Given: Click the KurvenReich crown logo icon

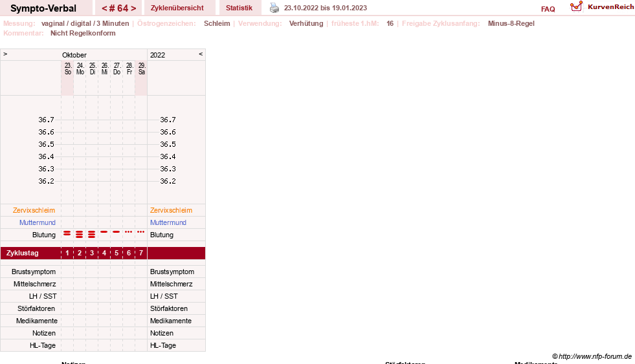Looking at the screenshot, I should pyautogui.click(x=576, y=6).
